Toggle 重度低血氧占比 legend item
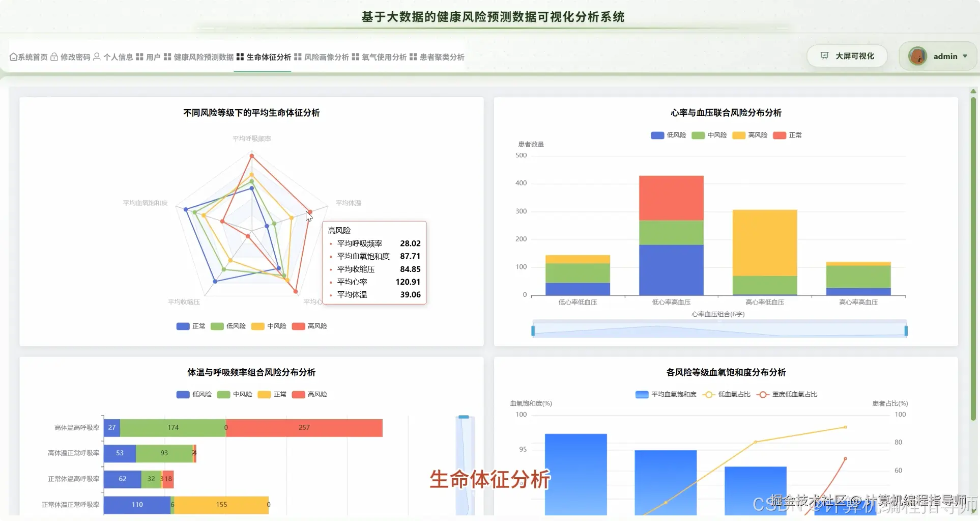980x521 pixels. point(787,394)
